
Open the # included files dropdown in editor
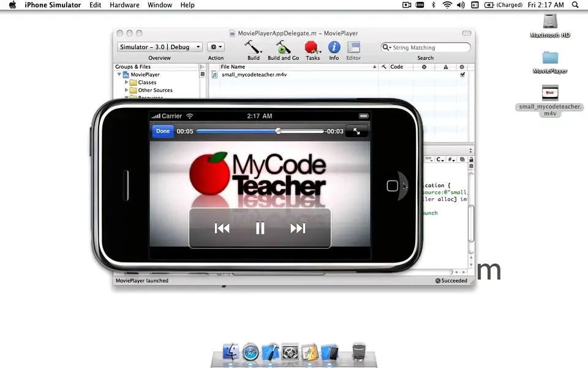point(451,159)
